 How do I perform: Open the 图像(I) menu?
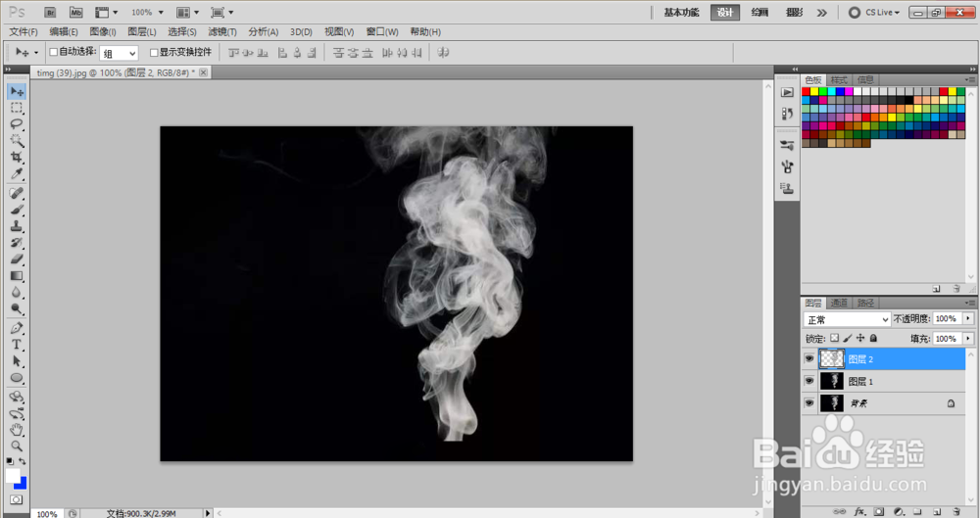click(103, 32)
